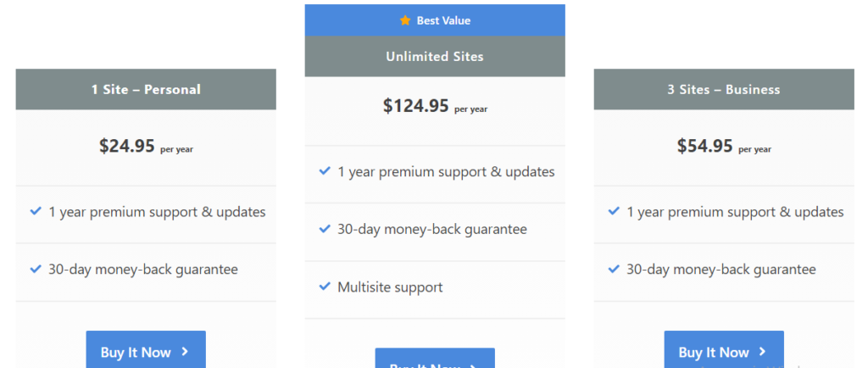This screenshot has height=368, width=868.
Task: Click checkmark for Unlimited Sites premium support
Action: (325, 171)
